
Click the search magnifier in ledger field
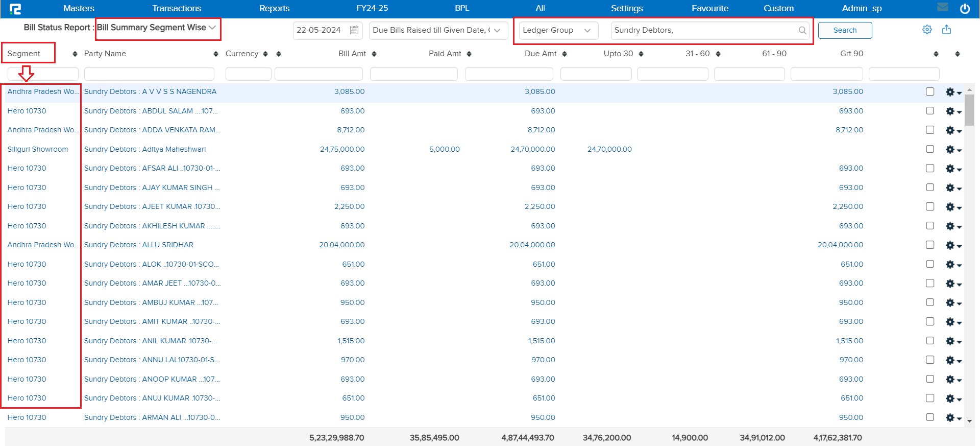pos(802,30)
